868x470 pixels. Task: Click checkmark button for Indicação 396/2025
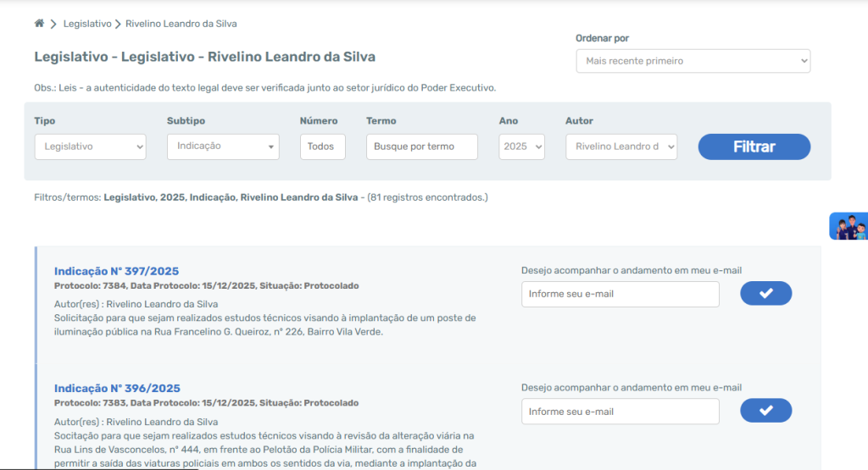(x=765, y=411)
